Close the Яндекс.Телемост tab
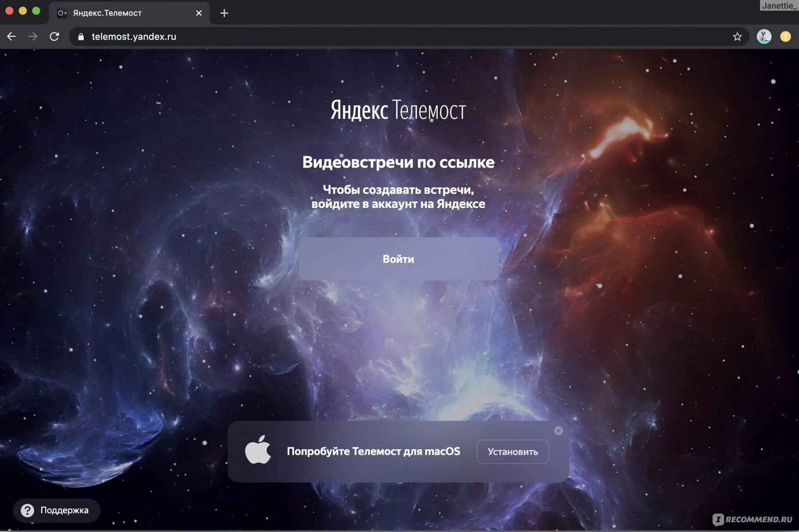799x532 pixels. point(199,13)
